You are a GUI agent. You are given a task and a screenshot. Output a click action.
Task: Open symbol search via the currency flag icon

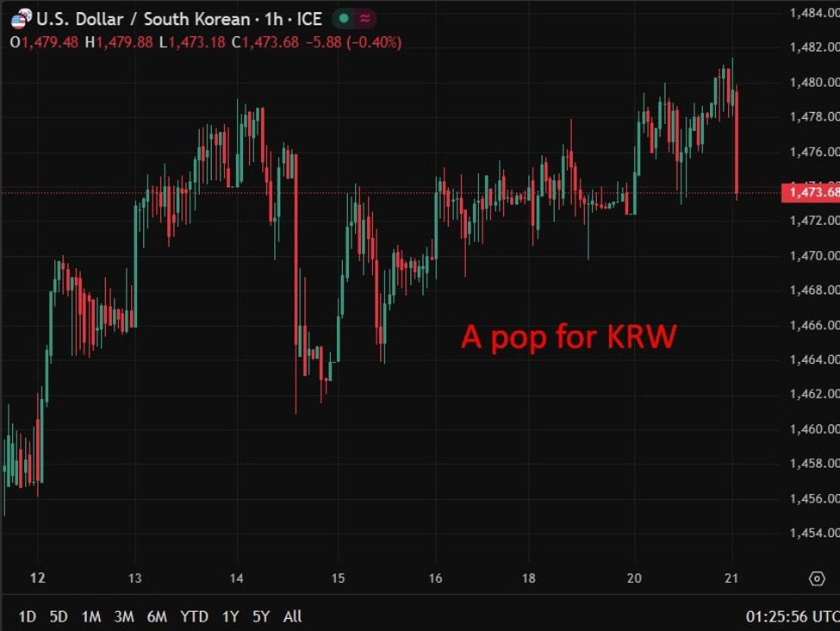click(x=23, y=18)
